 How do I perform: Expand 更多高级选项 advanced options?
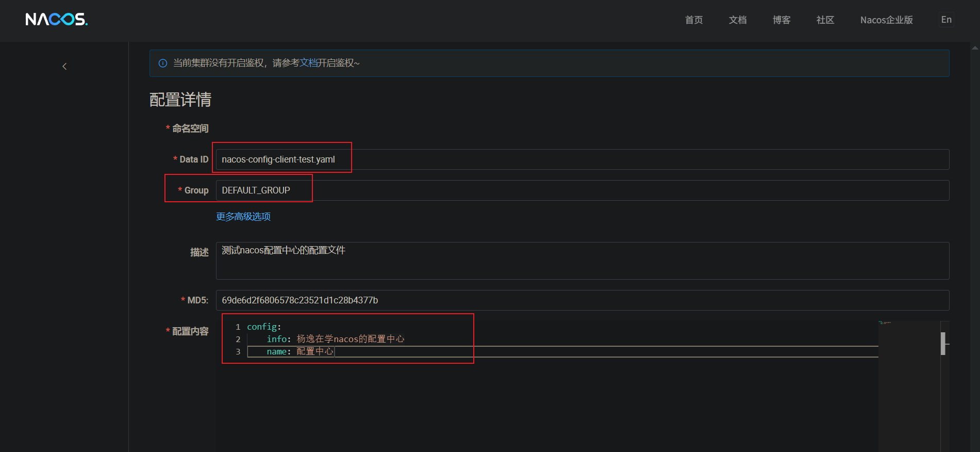click(x=243, y=217)
